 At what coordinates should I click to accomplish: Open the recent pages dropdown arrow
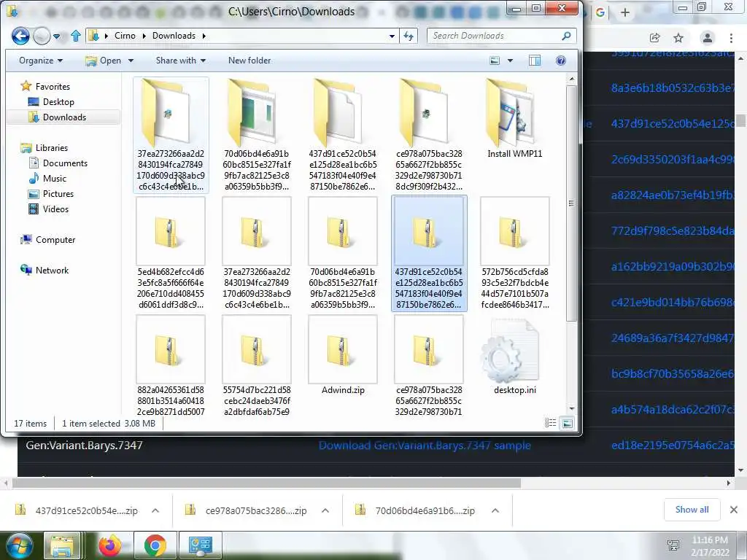[x=57, y=36]
